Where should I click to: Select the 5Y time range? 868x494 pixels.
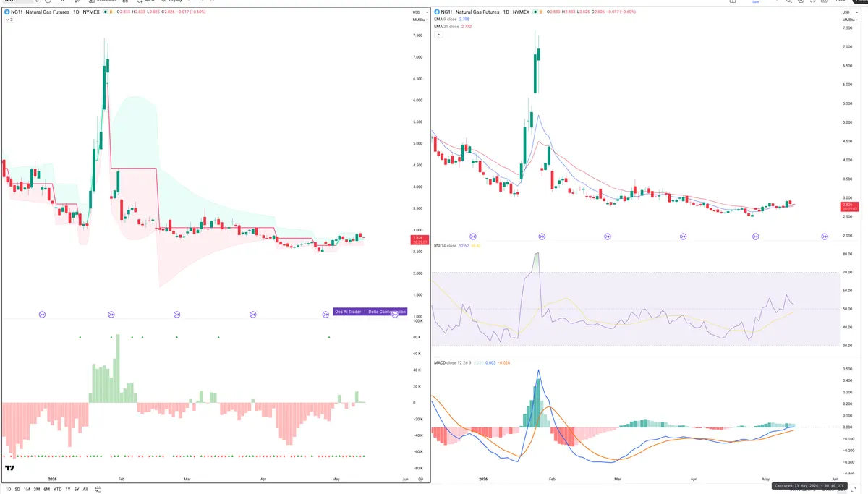tap(77, 490)
